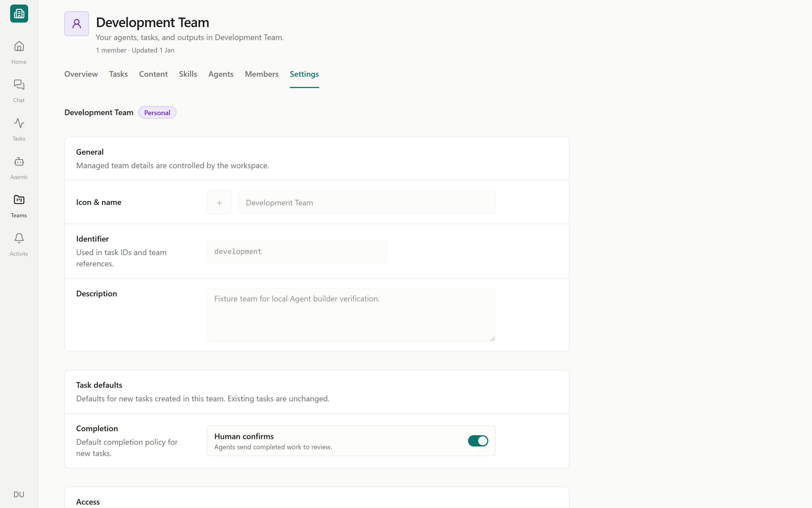This screenshot has height=508, width=812.
Task: Click the Access section heading
Action: click(x=88, y=502)
